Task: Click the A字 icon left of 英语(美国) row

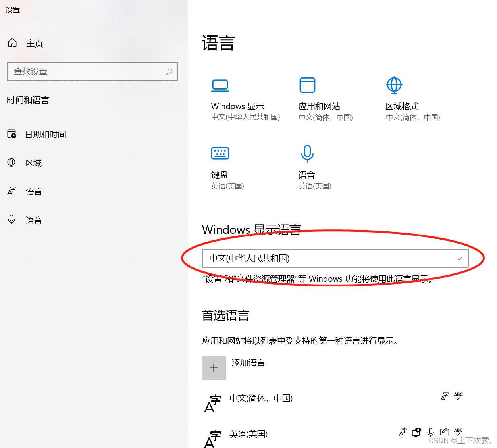Action: click(213, 439)
